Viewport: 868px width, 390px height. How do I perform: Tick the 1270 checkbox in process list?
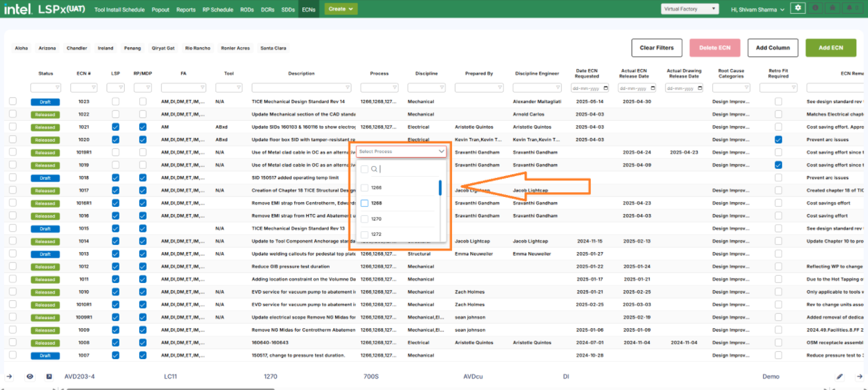[365, 219]
